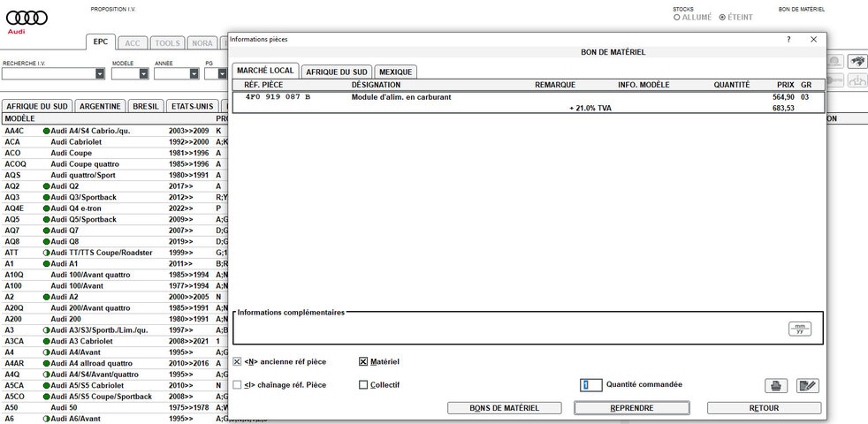868x424 pixels.
Task: Click the RÉF. PIÈCE column header
Action: pos(263,85)
